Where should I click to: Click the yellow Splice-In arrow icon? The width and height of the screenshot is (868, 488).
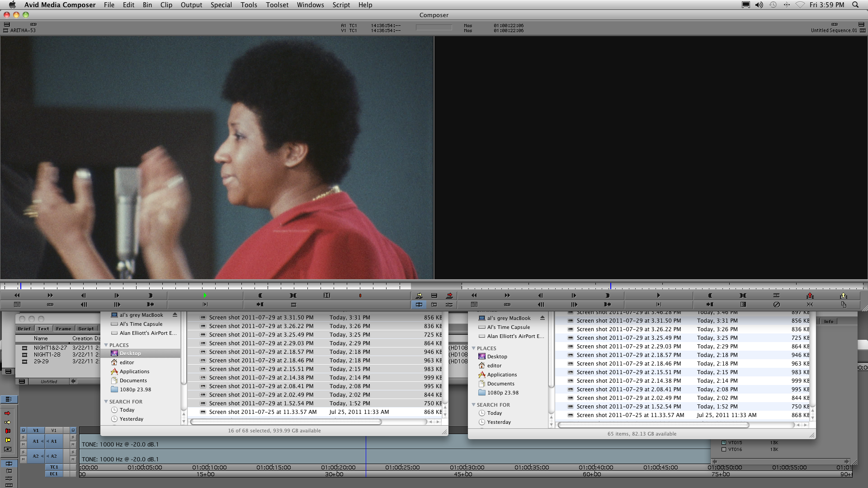pos(419,296)
